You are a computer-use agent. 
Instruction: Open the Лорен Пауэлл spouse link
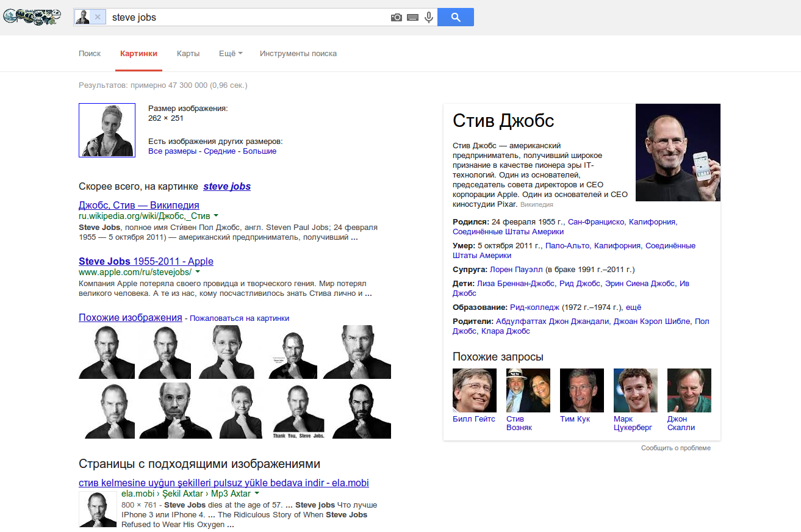(x=515, y=270)
